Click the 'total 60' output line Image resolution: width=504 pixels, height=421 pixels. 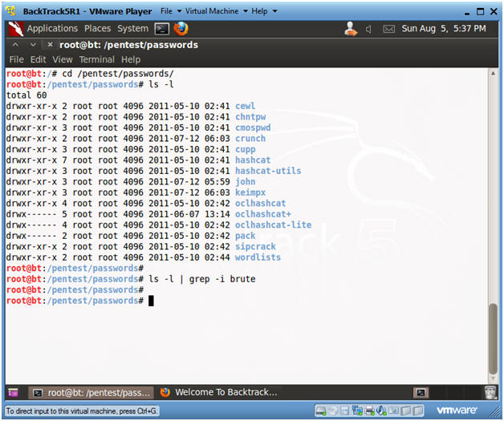26,95
